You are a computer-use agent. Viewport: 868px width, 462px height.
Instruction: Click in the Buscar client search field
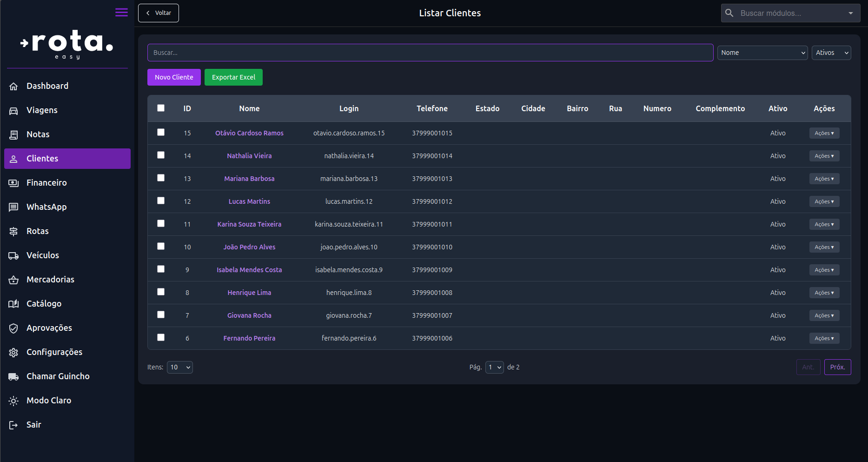tap(430, 53)
